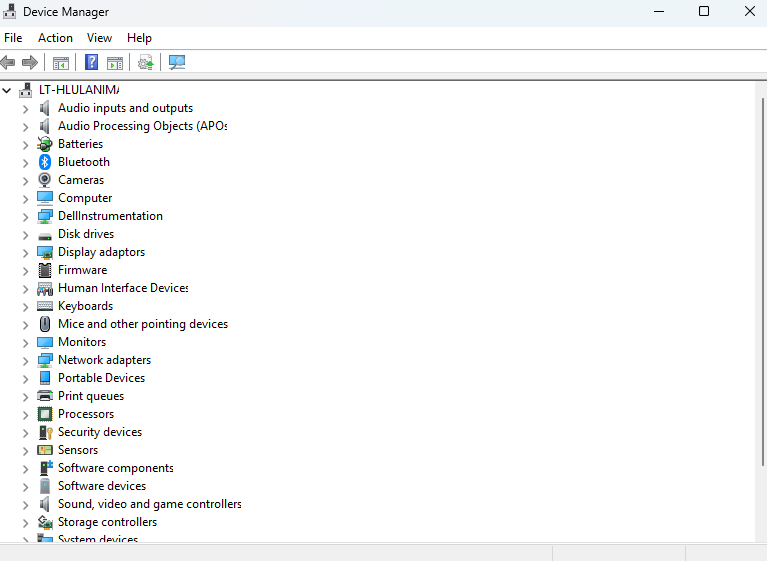Click the Sensors icon

[x=45, y=450]
